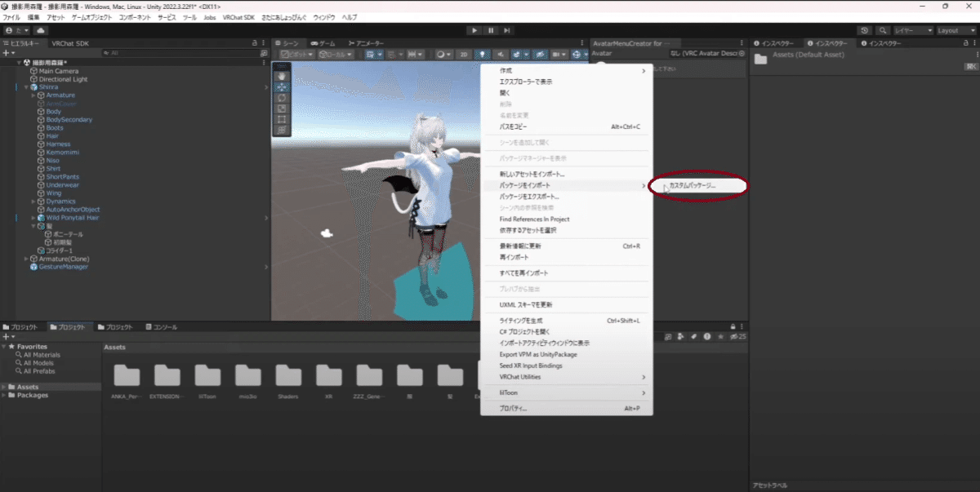This screenshot has width=980, height=492.
Task: Select Directional Light in hierarchy
Action: 63,79
